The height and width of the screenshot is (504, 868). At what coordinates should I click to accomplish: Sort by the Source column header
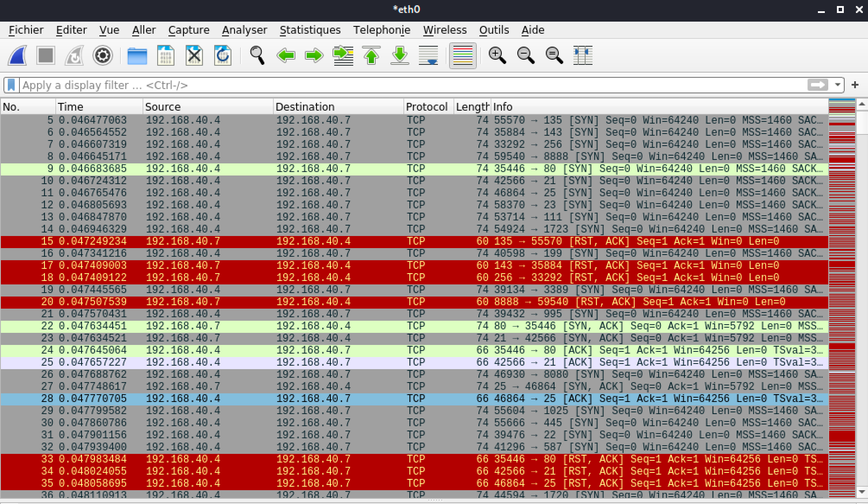tap(208, 107)
